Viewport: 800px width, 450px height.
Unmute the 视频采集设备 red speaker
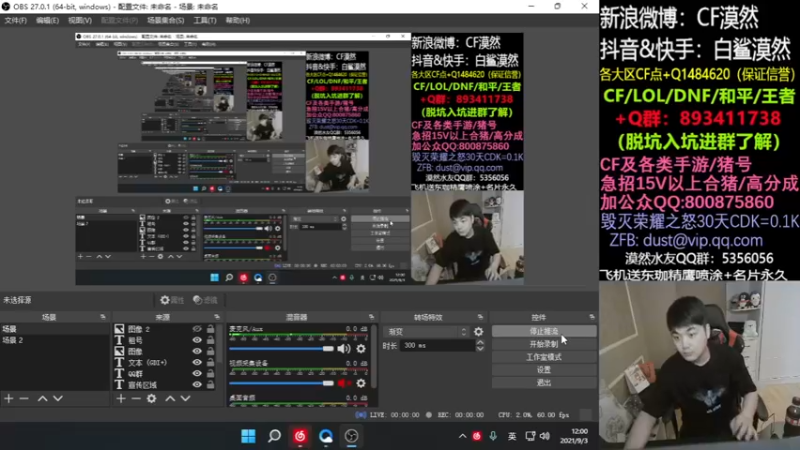tap(344, 383)
